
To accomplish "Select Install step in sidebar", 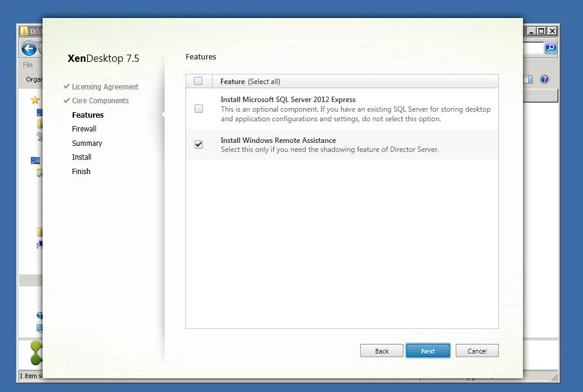I will pos(82,157).
